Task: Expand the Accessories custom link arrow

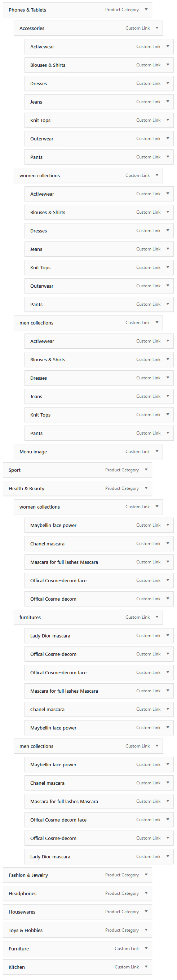Action: [x=157, y=28]
